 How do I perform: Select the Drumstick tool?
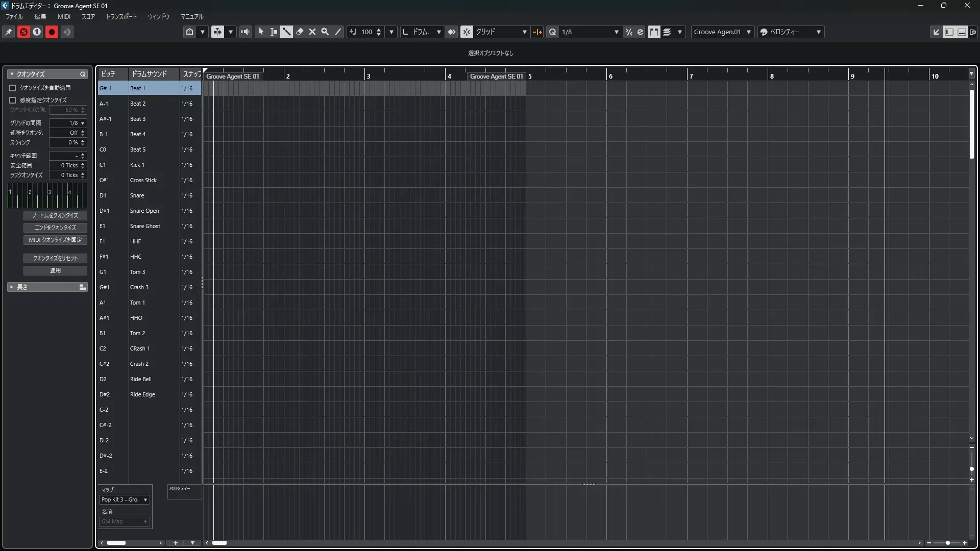pos(286,32)
